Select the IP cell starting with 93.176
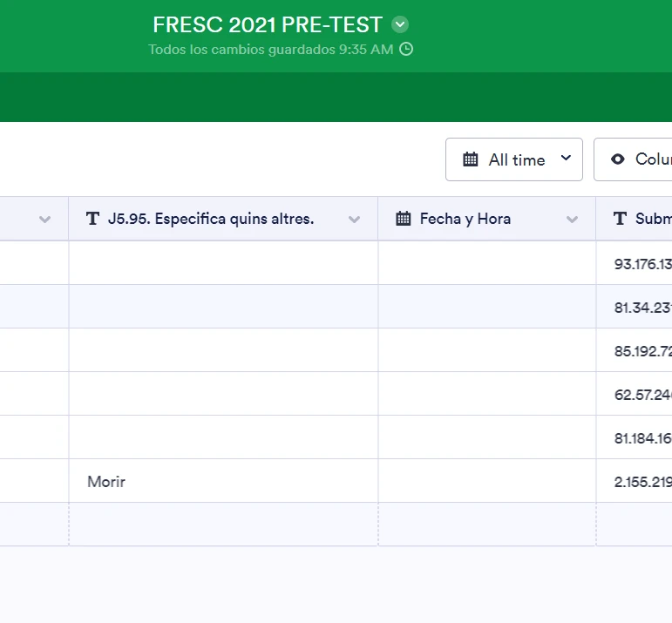Image resolution: width=672 pixels, height=623 pixels. pyautogui.click(x=642, y=263)
